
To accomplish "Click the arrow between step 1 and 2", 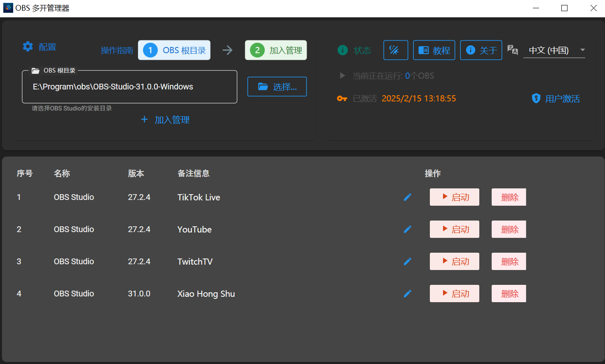I will click(x=227, y=50).
